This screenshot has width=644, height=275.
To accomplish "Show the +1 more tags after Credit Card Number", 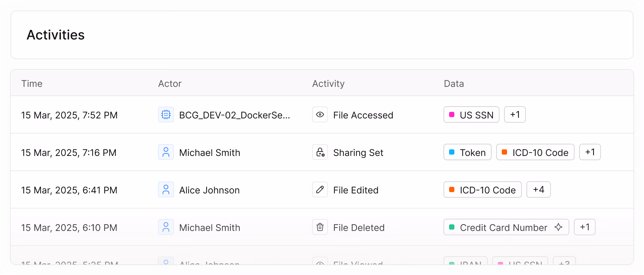I will tap(585, 227).
